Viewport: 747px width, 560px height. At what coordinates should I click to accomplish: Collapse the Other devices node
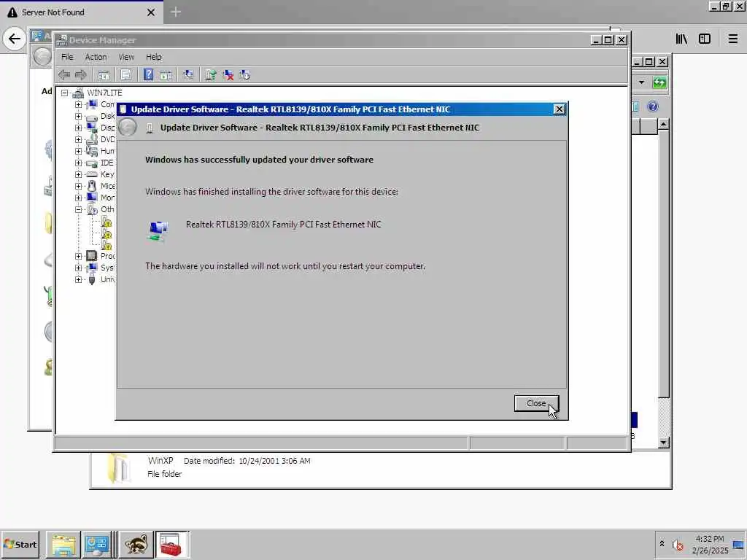click(78, 209)
